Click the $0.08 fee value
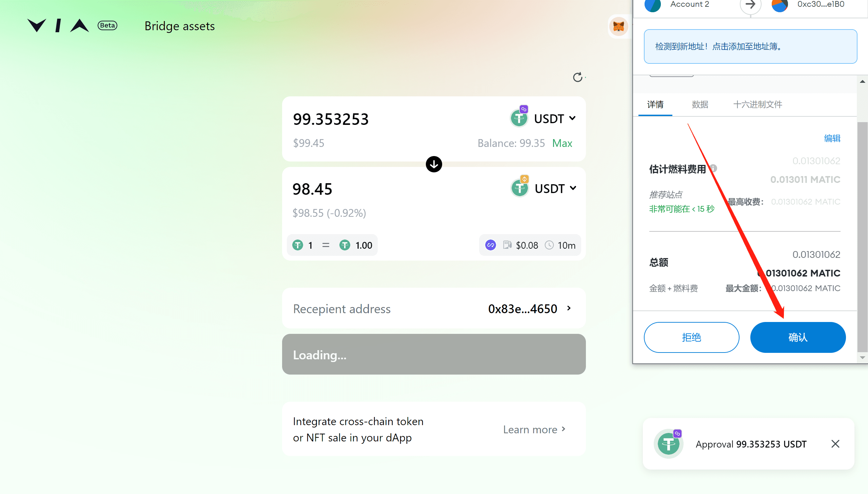This screenshot has width=868, height=494. click(527, 245)
